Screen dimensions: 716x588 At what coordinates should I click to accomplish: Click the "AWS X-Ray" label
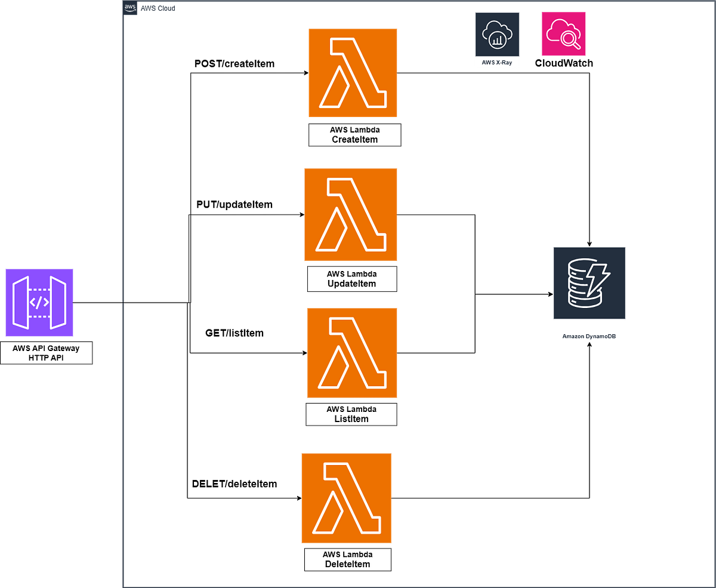pyautogui.click(x=497, y=61)
